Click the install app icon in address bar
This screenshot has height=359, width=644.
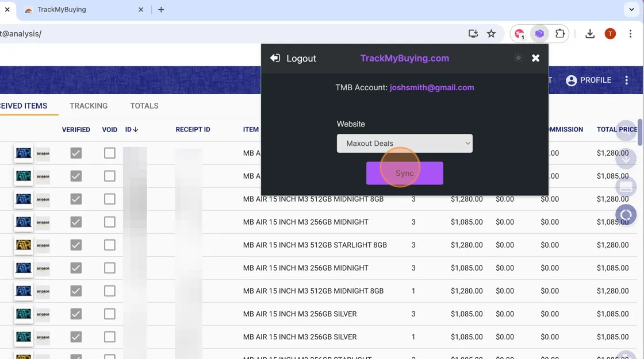473,34
